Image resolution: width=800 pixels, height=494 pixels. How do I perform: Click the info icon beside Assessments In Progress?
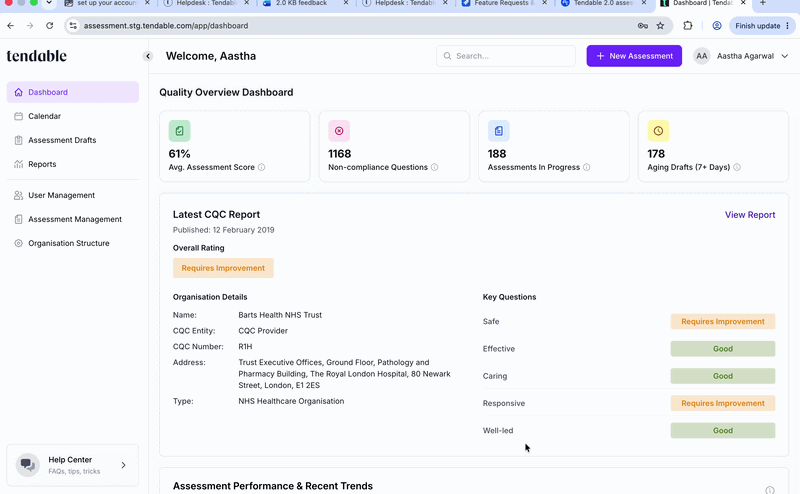586,167
